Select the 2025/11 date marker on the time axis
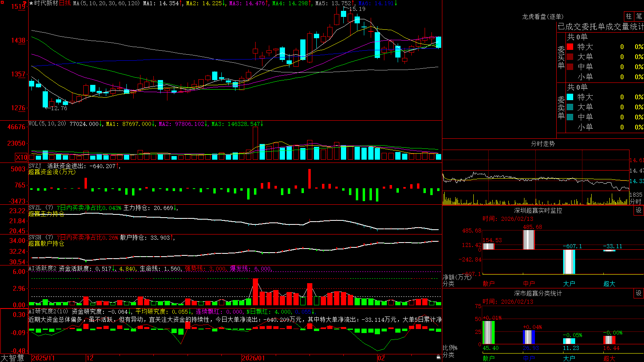The height and width of the screenshot is (362, 644). point(43,358)
